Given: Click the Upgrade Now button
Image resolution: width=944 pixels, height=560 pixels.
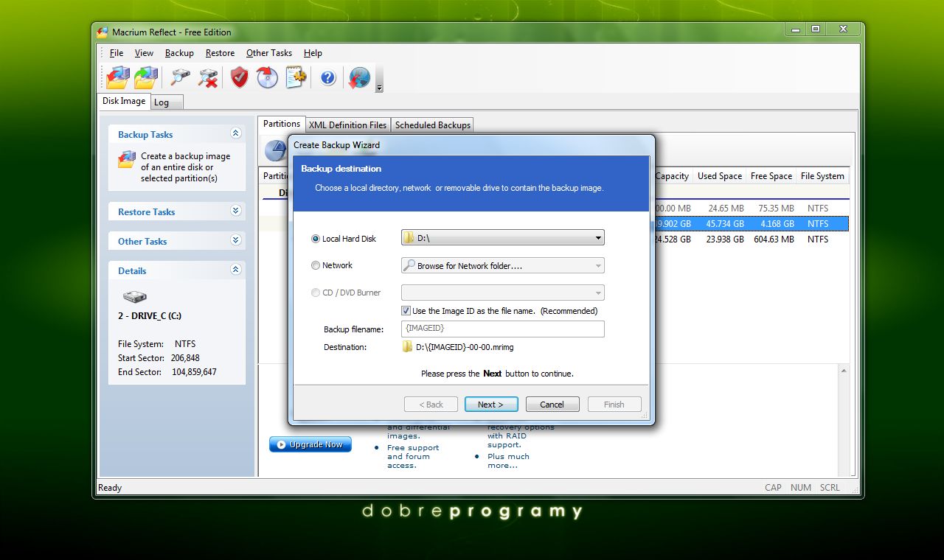Looking at the screenshot, I should click(310, 444).
